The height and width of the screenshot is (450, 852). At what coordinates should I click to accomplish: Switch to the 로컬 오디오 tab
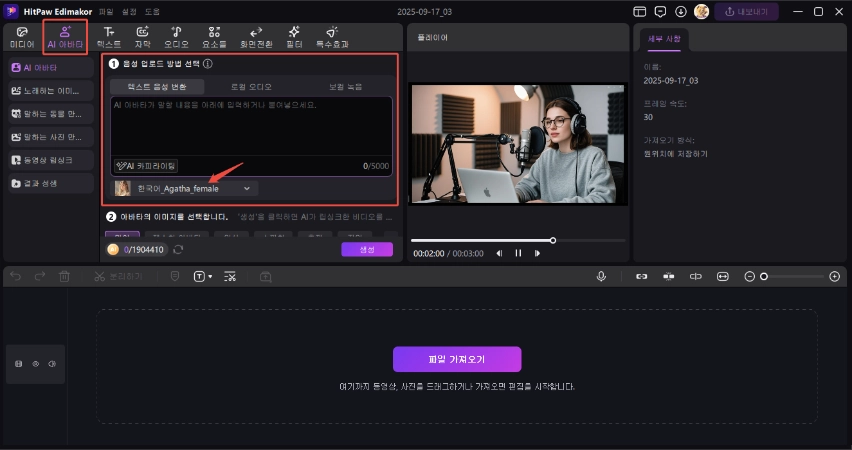[251, 87]
